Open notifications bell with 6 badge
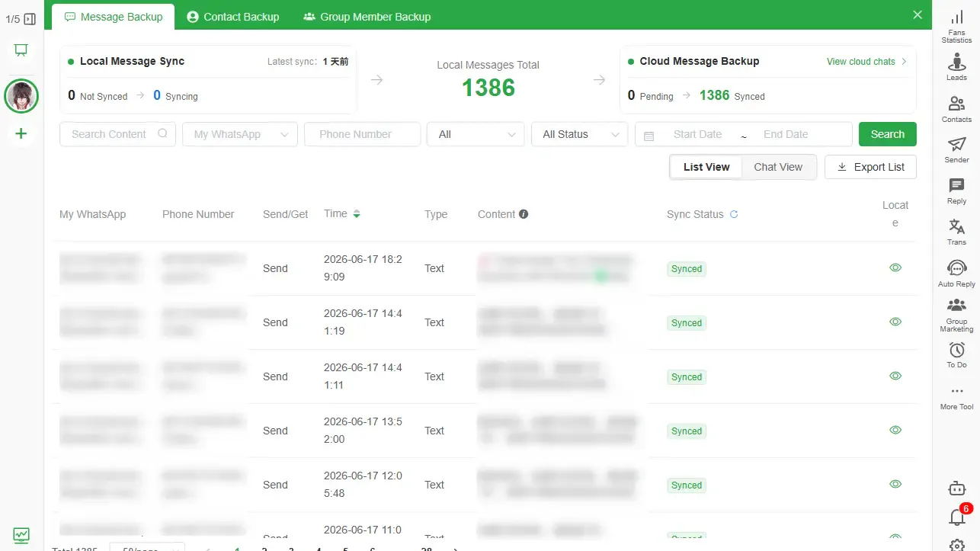 click(958, 516)
